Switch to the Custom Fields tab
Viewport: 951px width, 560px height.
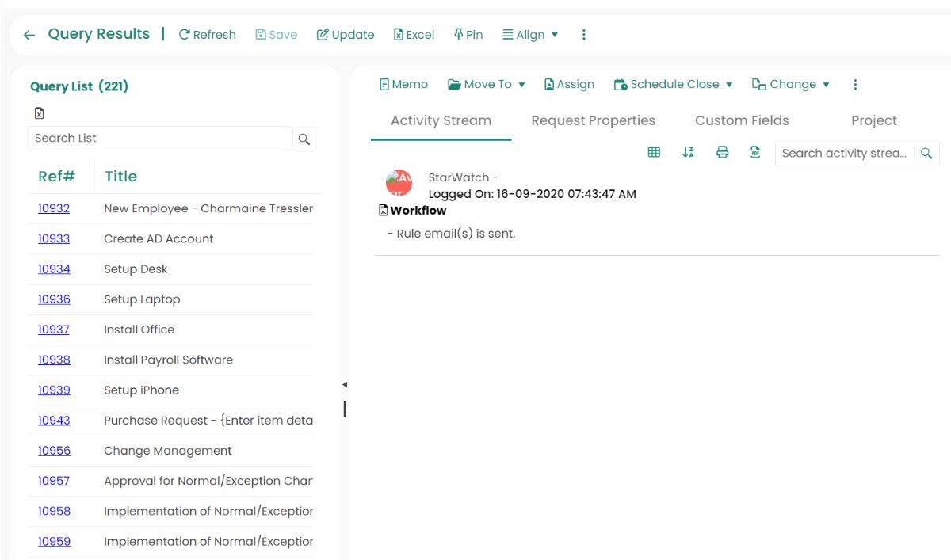point(742,120)
